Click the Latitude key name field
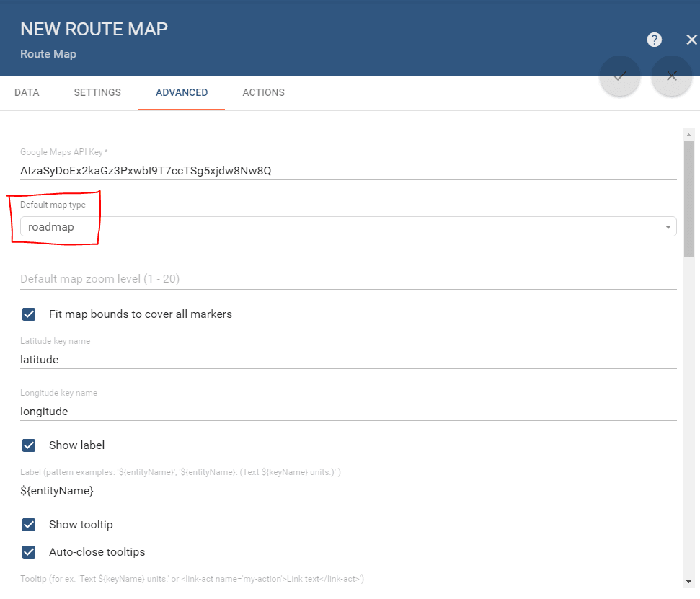 [347, 359]
